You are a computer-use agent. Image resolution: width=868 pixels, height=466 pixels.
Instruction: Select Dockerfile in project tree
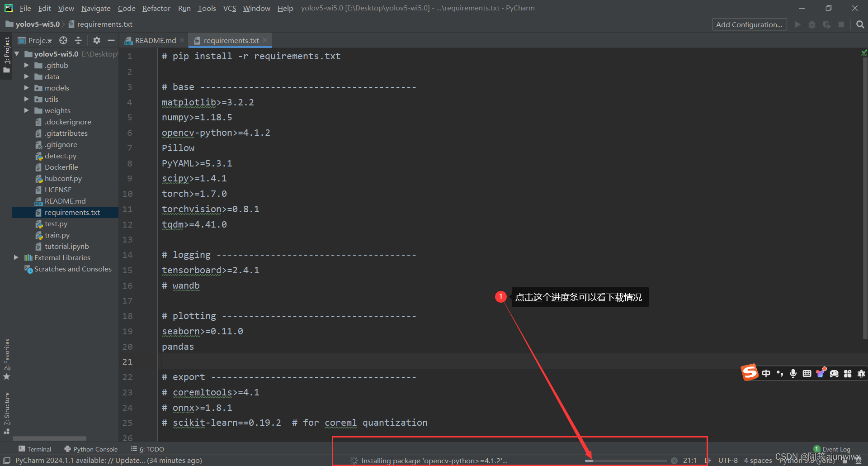pyautogui.click(x=61, y=167)
